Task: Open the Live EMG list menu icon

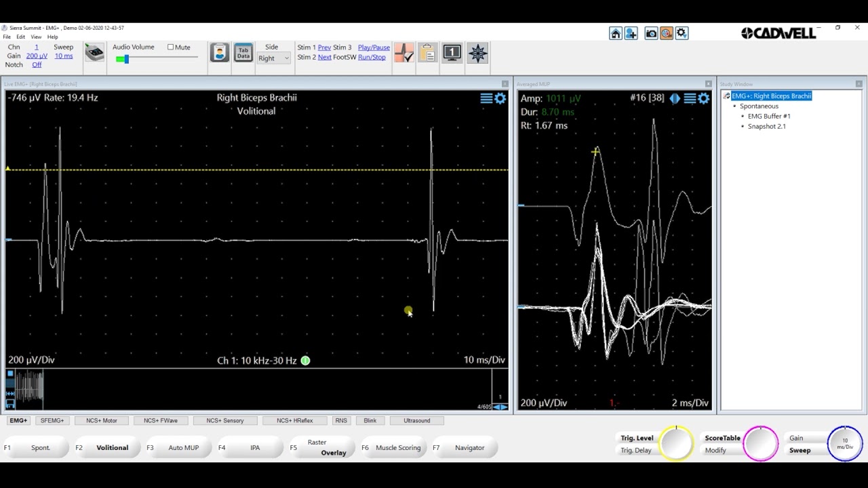Action: 486,99
